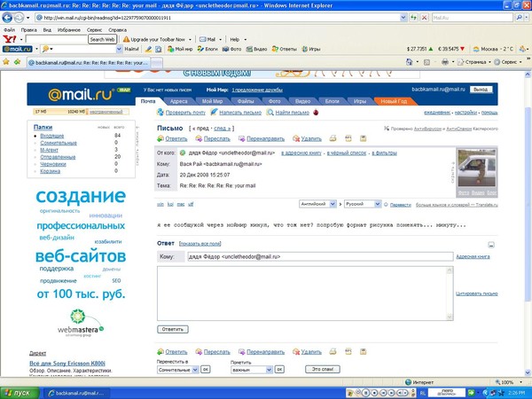This screenshot has height=399, width=532.
Task: Switch to the Файлы tab
Action: click(x=246, y=101)
